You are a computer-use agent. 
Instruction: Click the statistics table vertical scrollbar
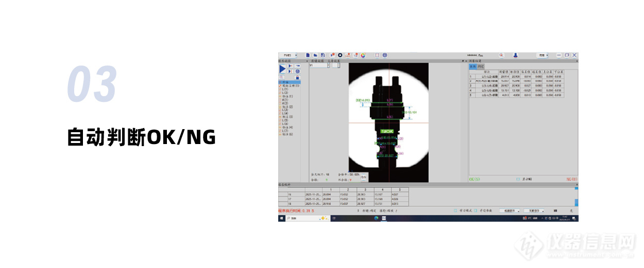(x=576, y=196)
